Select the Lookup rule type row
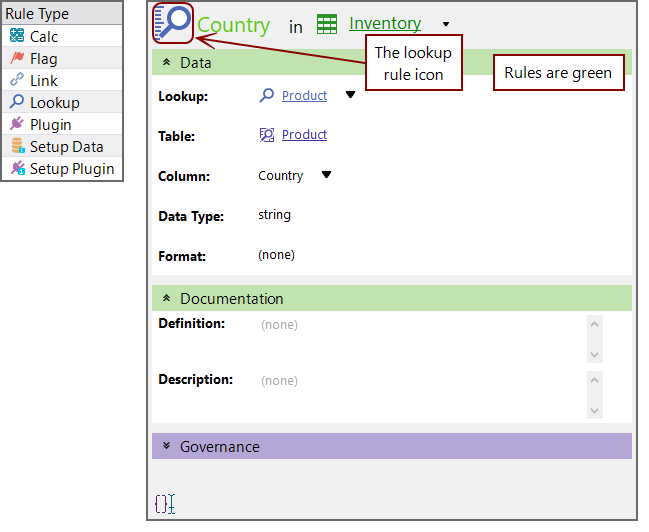649x532 pixels. 62,102
